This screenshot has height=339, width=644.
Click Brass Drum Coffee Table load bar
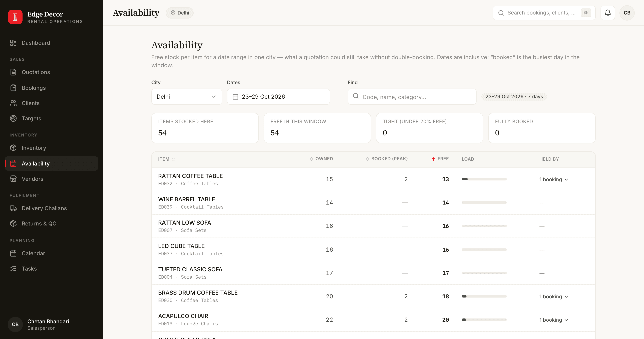point(484,296)
